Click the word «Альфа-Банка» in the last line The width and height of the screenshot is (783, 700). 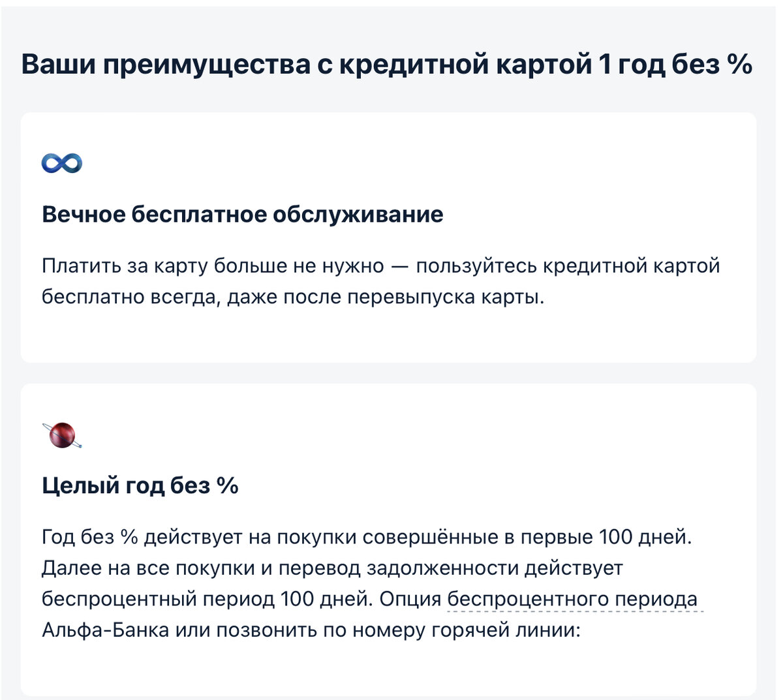105,630
